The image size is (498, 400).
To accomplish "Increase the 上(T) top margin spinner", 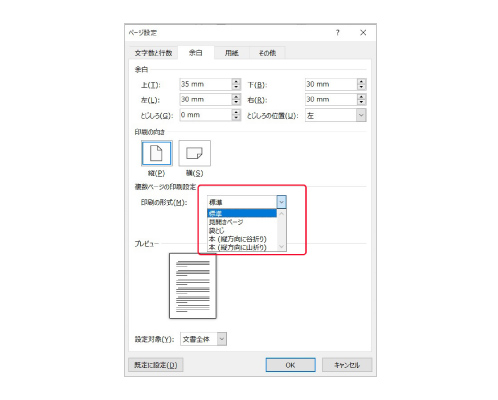I will click(x=236, y=82).
